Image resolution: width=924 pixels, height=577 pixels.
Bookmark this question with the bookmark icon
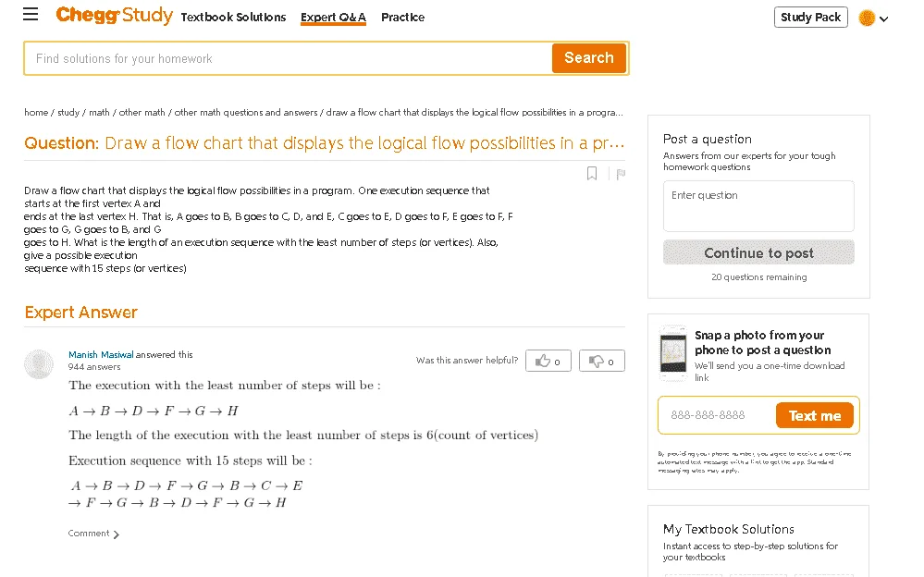[x=592, y=173]
